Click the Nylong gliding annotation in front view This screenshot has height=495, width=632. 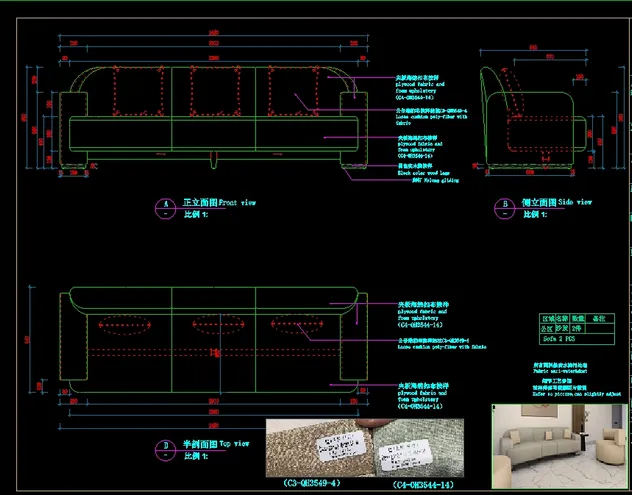tap(435, 180)
